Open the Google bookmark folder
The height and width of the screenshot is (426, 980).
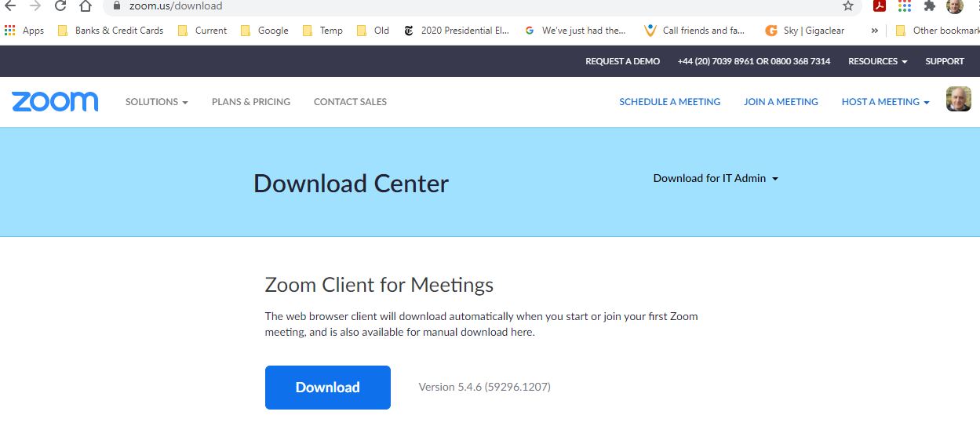[x=264, y=31]
